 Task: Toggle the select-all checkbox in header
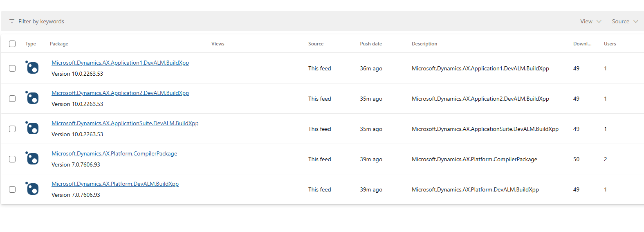[12, 44]
